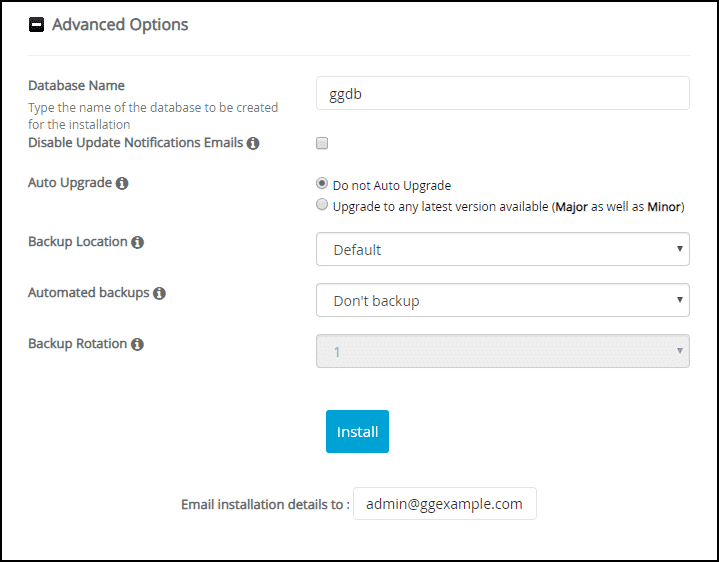Click the Backup Location dropdown arrow
Image resolution: width=719 pixels, height=562 pixels.
pyautogui.click(x=680, y=248)
